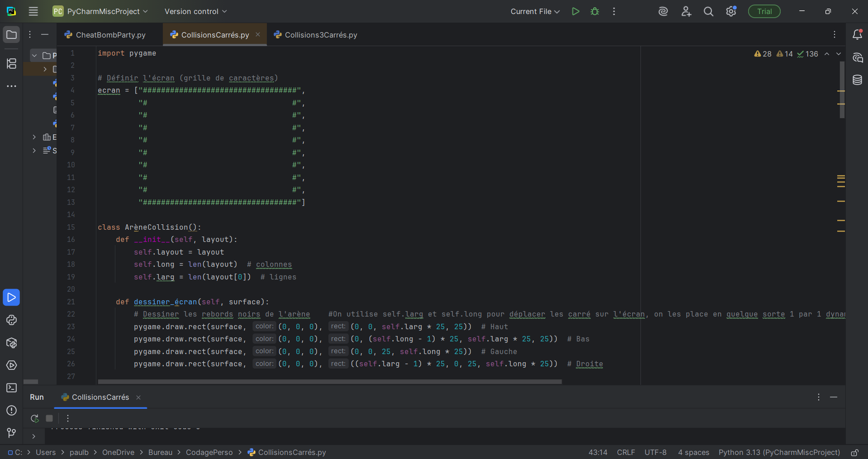Open the Services tool window

click(x=11, y=365)
